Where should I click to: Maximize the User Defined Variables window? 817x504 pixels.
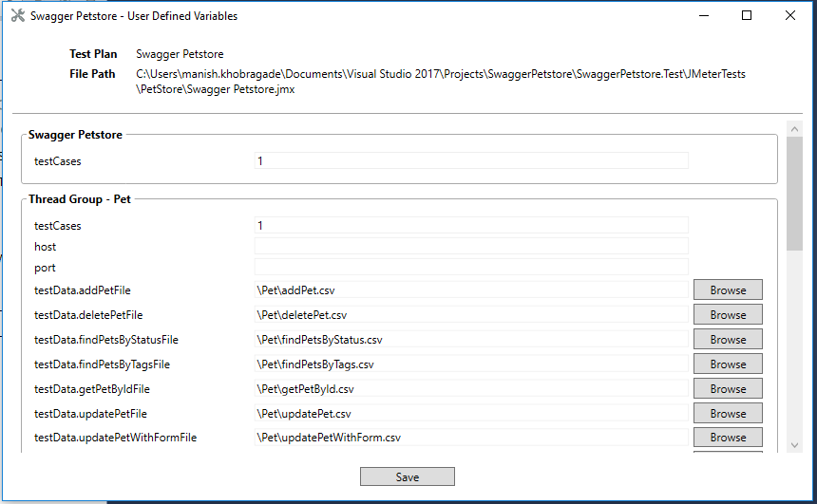click(747, 15)
